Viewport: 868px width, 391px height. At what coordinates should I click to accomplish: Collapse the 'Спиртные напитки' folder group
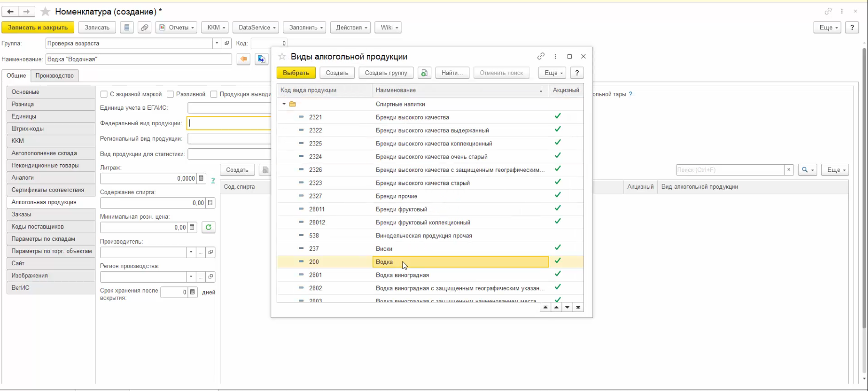[284, 104]
